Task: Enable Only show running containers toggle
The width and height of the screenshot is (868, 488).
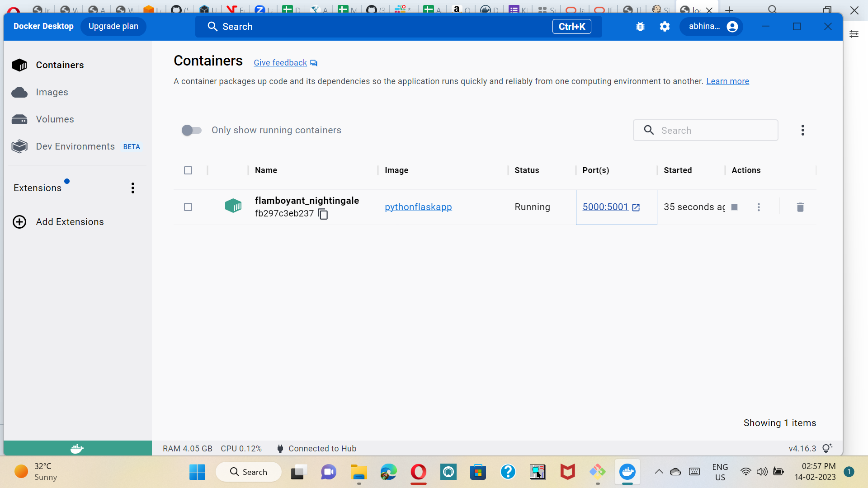Action: coord(191,130)
